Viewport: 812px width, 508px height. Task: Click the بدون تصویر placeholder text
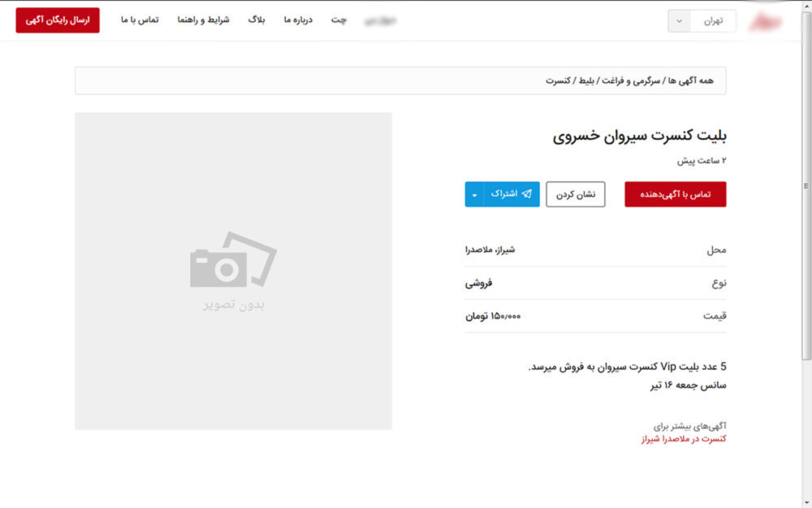(x=234, y=305)
